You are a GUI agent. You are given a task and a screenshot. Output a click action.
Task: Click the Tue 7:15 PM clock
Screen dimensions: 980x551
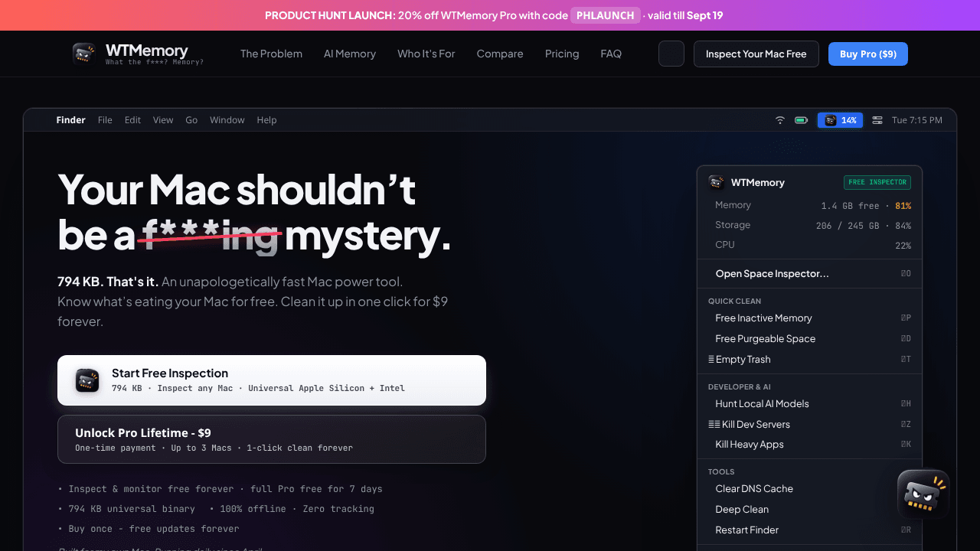(x=917, y=120)
